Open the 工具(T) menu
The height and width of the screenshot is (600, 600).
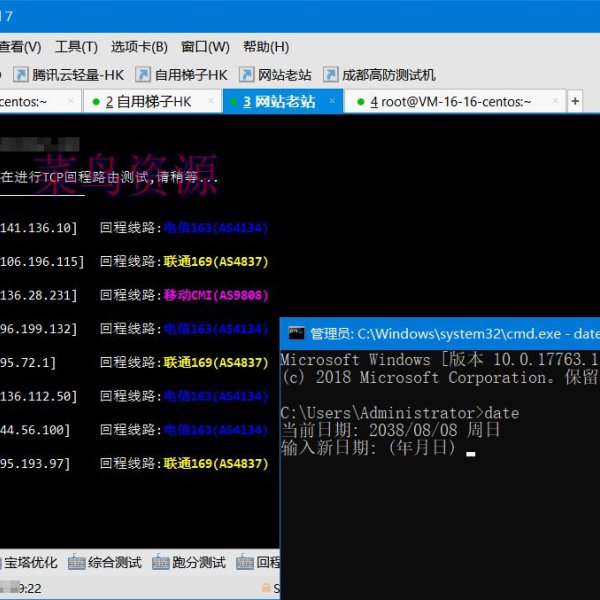(x=76, y=47)
